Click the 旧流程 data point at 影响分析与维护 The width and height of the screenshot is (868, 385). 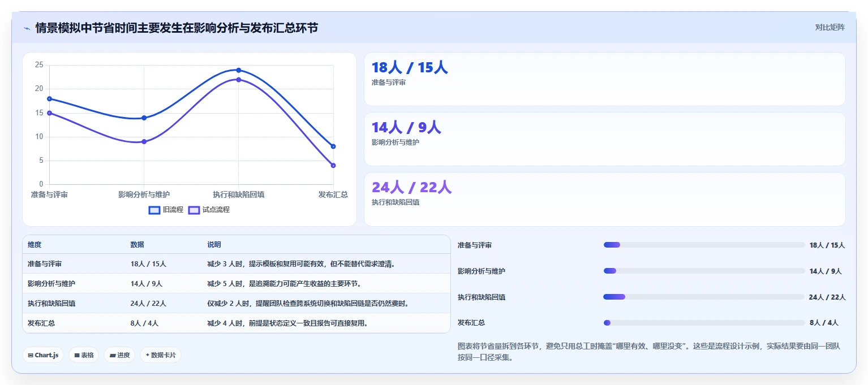click(144, 118)
